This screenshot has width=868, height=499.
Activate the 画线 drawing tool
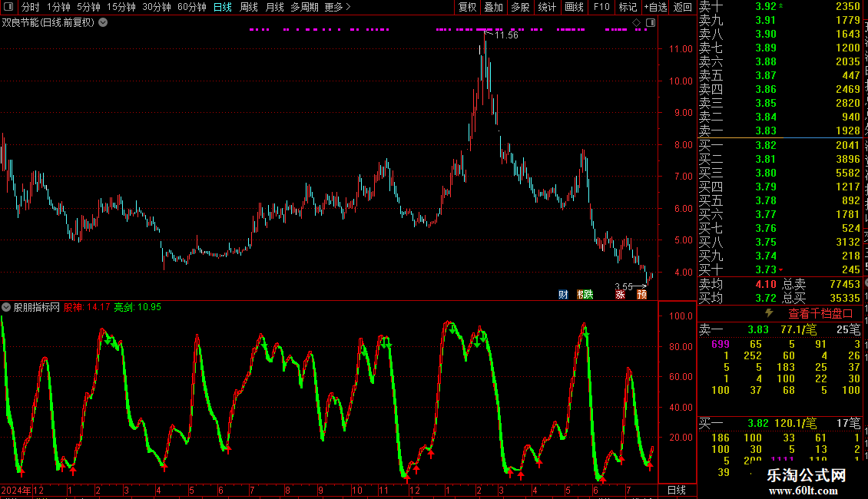coord(574,7)
